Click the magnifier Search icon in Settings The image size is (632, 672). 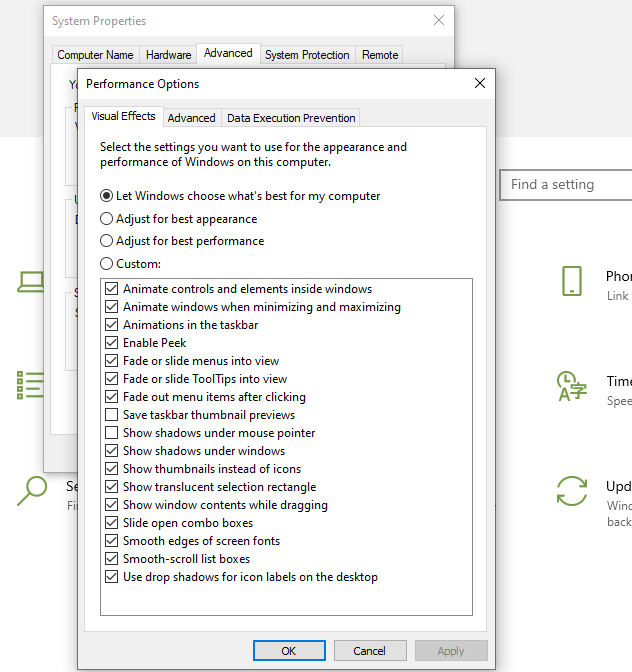32,491
